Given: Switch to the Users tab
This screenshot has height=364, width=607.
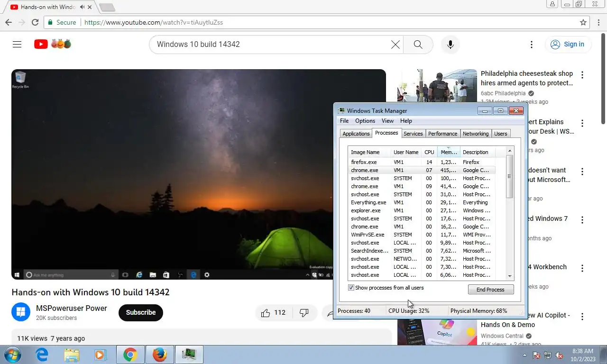Looking at the screenshot, I should (x=500, y=134).
